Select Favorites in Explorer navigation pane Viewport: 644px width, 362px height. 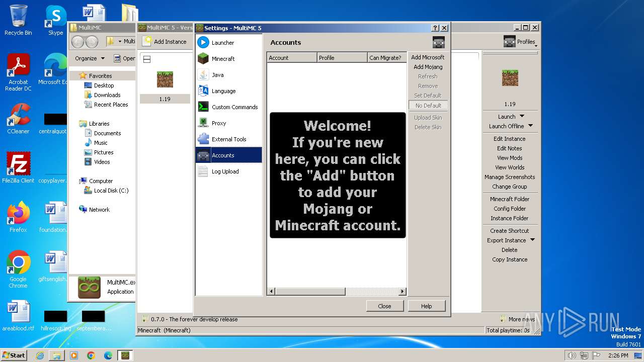[x=100, y=76]
